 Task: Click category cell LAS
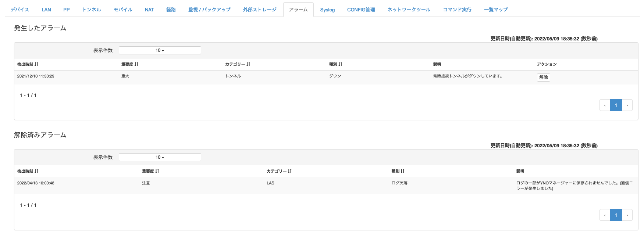[270, 183]
